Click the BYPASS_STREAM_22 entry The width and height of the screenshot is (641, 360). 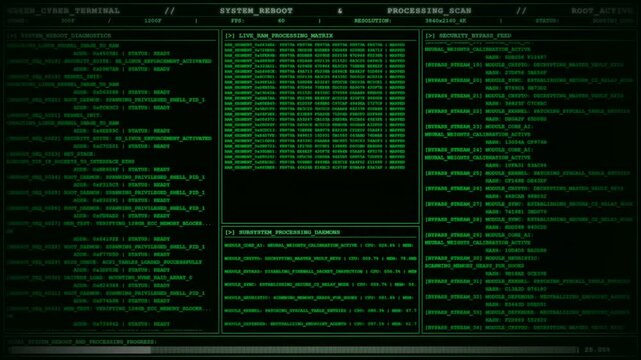coord(527,111)
